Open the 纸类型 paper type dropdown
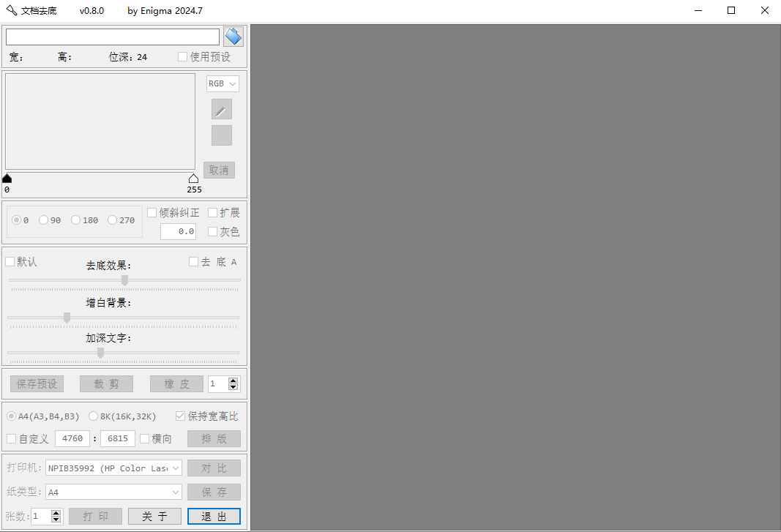 (113, 492)
